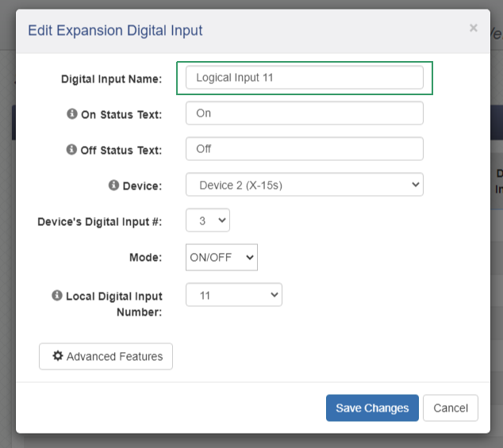Click info icon beside Off Status Text
Screen dimensions: 503x448
tap(73, 150)
